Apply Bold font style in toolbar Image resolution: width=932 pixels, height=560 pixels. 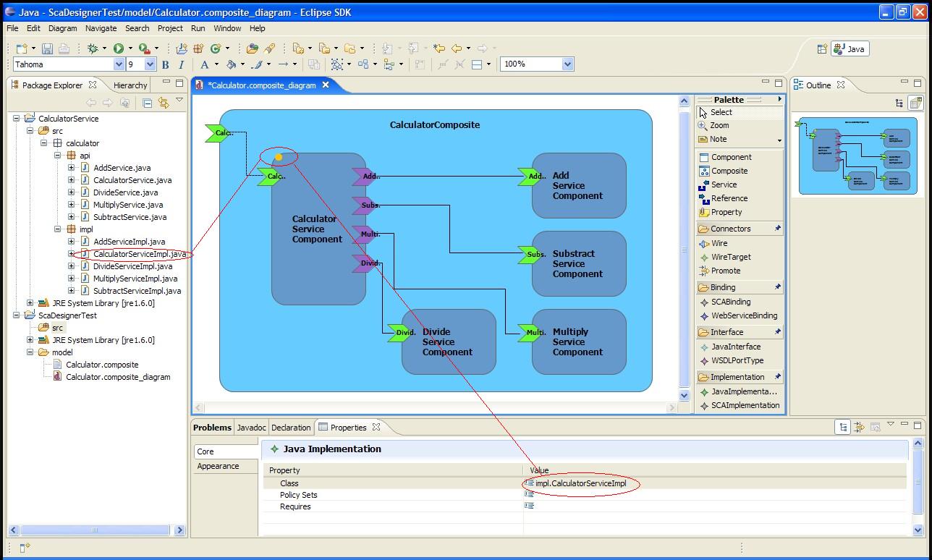165,64
